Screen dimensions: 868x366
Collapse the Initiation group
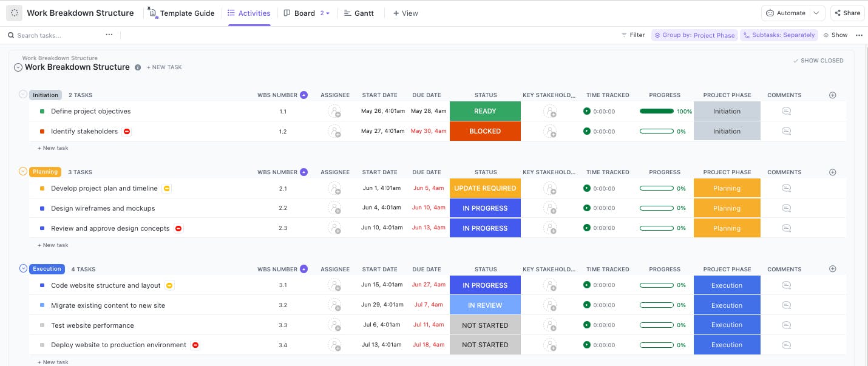point(23,95)
